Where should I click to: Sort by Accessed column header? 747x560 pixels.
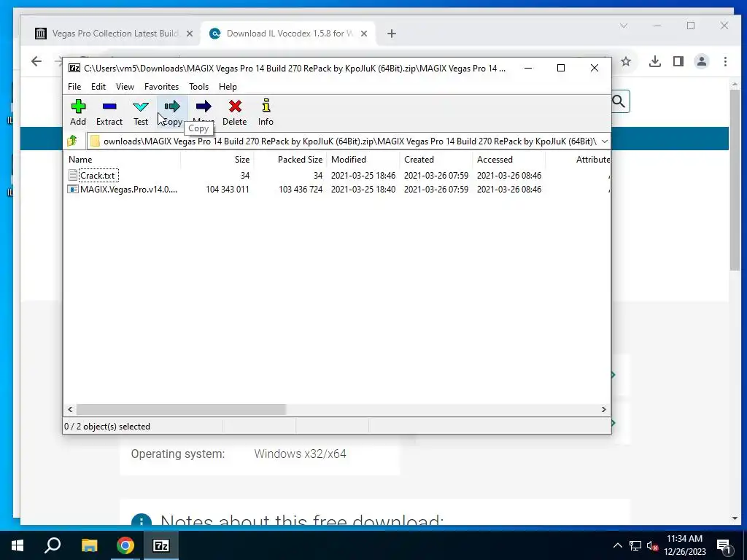(x=508, y=160)
